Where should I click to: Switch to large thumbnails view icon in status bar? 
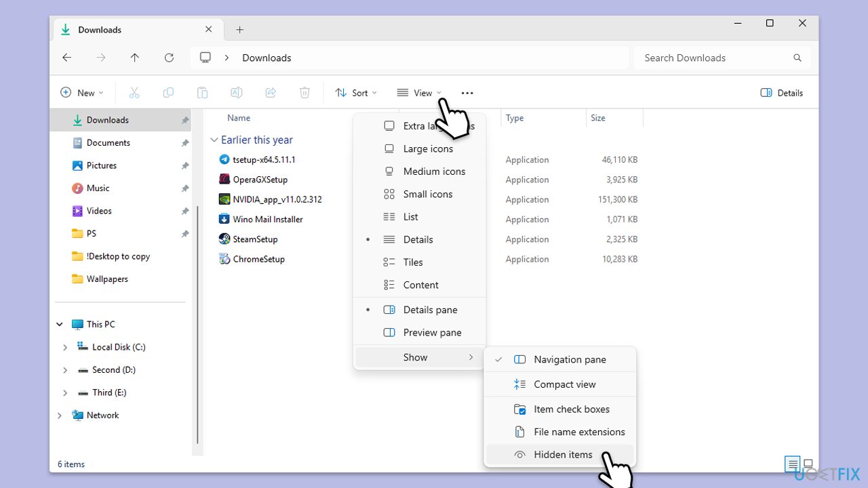(808, 464)
